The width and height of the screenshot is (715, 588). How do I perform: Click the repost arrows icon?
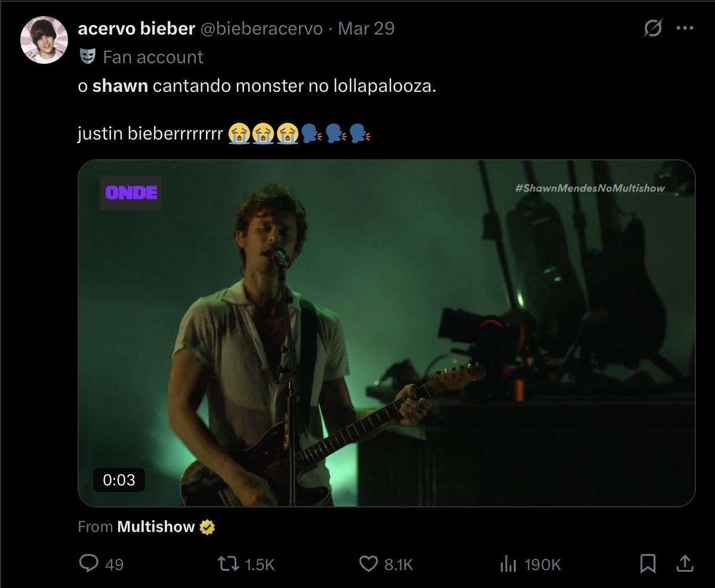[x=228, y=564]
